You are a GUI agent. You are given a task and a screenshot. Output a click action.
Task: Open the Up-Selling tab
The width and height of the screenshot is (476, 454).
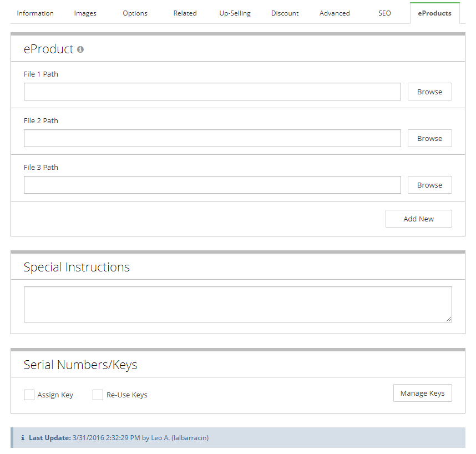pyautogui.click(x=235, y=13)
